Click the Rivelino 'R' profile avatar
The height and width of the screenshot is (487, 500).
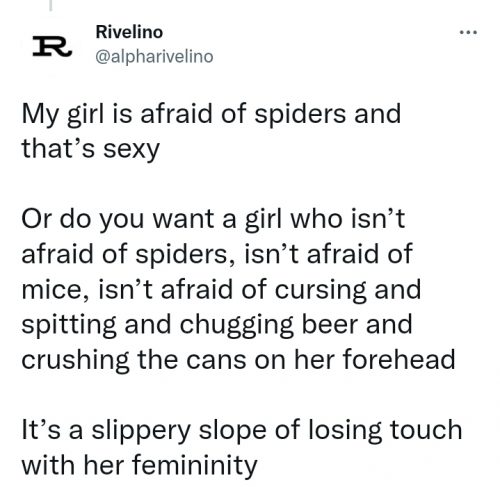coord(52,47)
